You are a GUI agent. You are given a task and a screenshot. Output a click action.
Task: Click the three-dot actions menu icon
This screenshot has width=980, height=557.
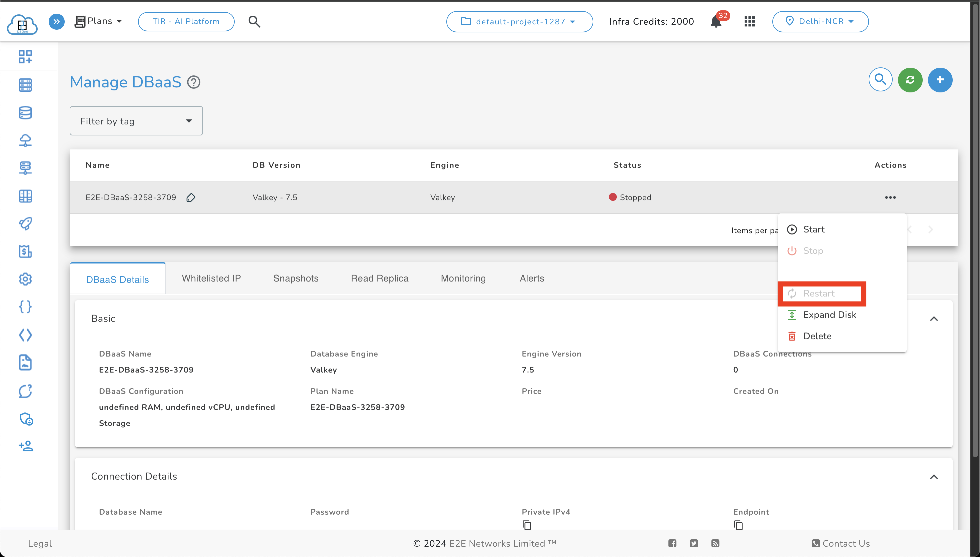click(890, 197)
